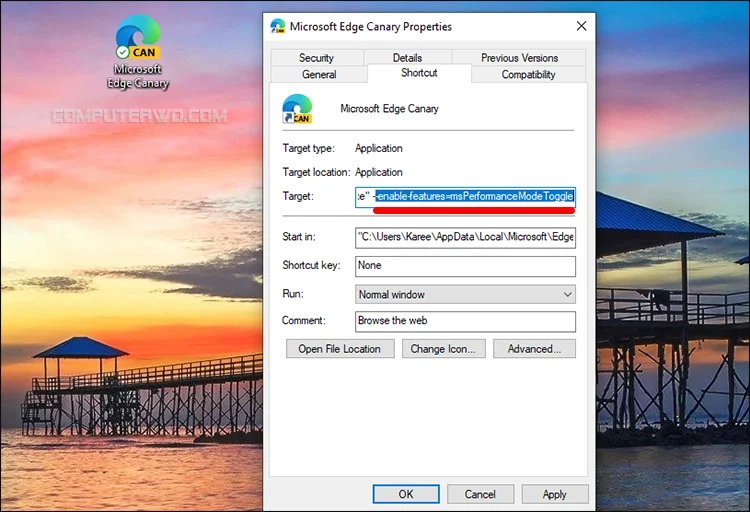
Task: Click the Open File Location button
Action: (340, 349)
